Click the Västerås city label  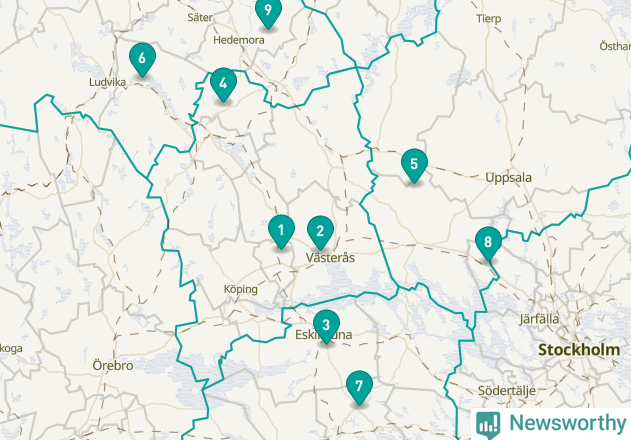click(x=330, y=258)
